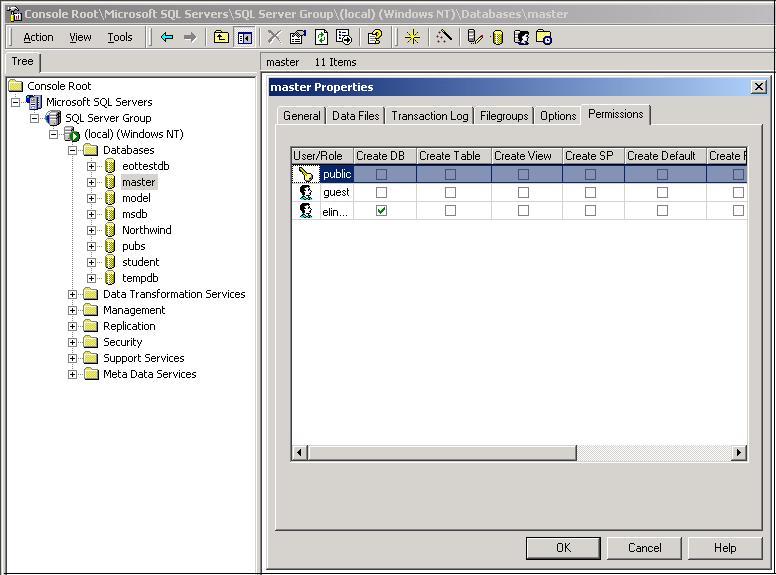This screenshot has height=575, width=776.
Task: Click the elin... user icon
Action: click(306, 211)
